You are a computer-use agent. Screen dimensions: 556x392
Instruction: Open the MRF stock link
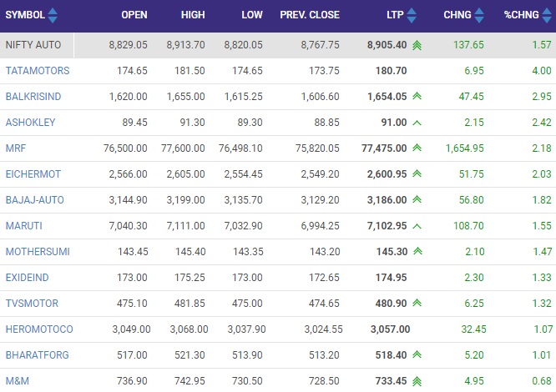pos(16,148)
